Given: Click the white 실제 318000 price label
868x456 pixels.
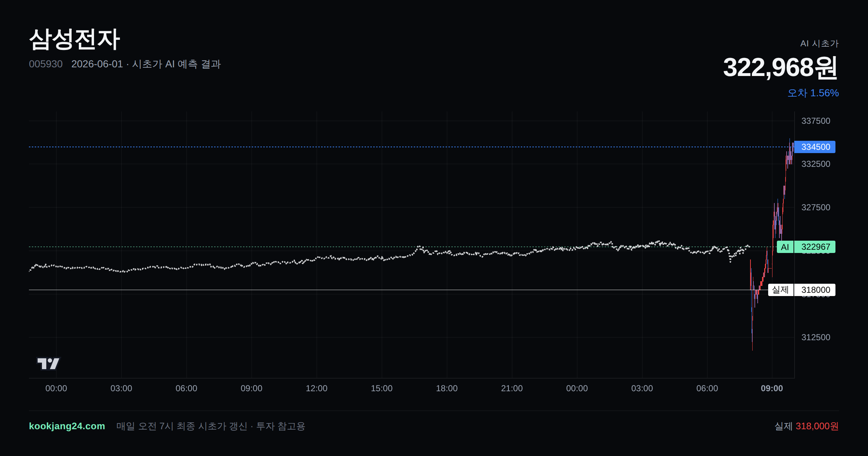Looking at the screenshot, I should click(x=801, y=290).
